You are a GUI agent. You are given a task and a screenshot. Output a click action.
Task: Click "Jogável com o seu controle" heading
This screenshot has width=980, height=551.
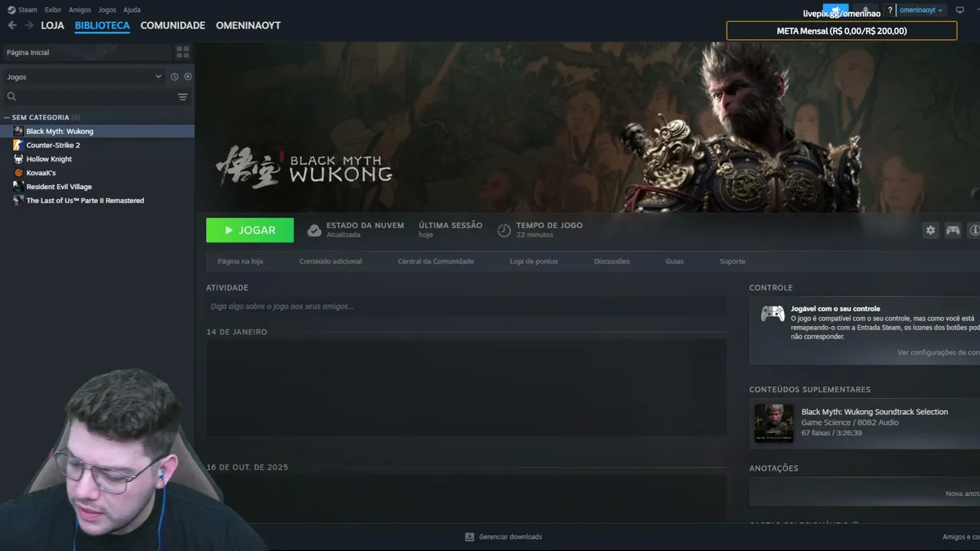pyautogui.click(x=835, y=308)
